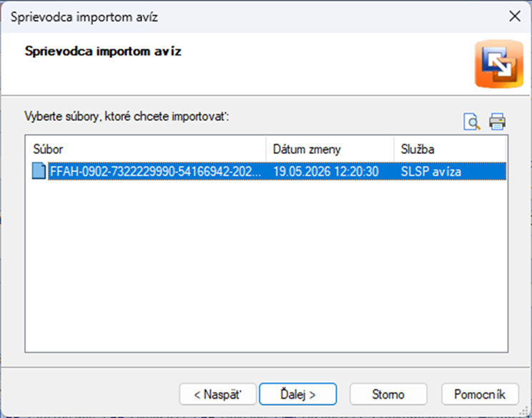Click the date cell 19.05.2026 12:20:30
The image size is (532, 418).
(x=326, y=172)
